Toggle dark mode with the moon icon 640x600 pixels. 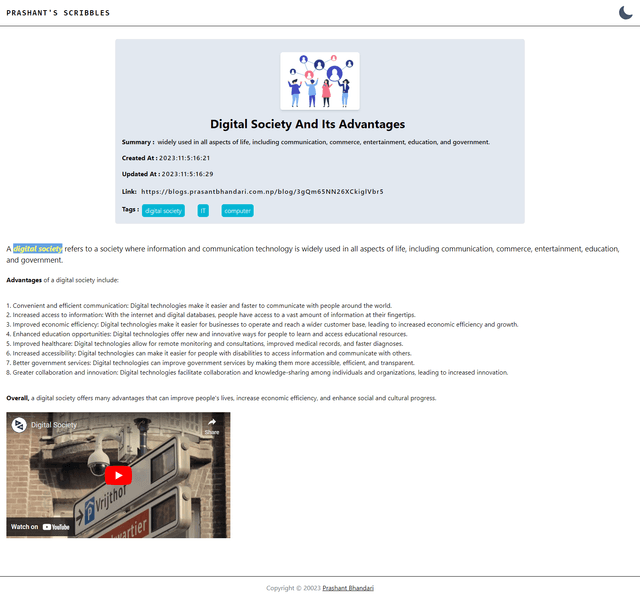pos(625,13)
